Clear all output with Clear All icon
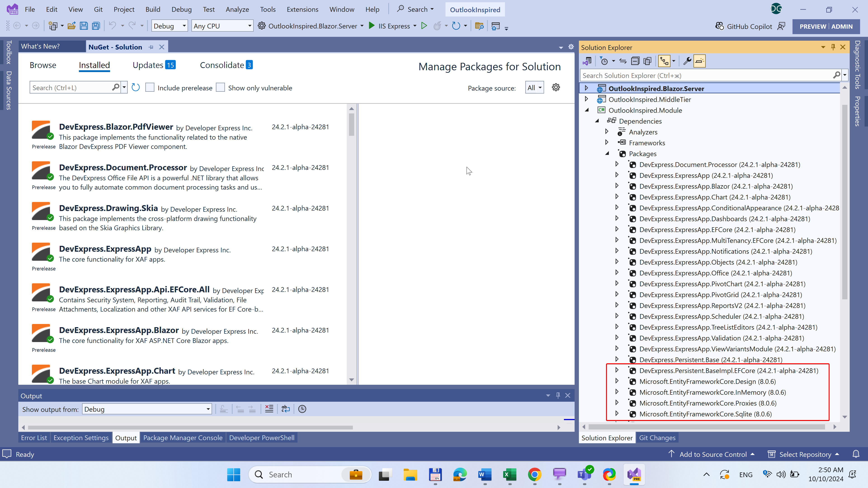The width and height of the screenshot is (868, 488). [x=269, y=409]
